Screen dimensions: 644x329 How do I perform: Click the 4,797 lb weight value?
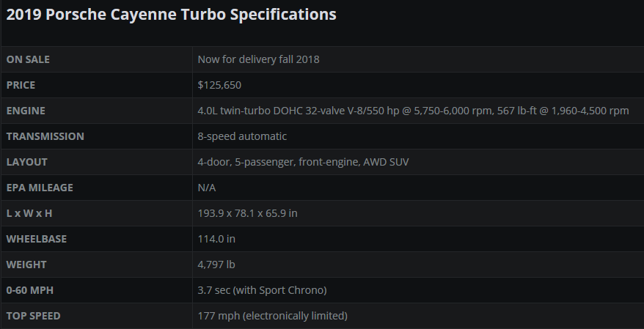[216, 265]
